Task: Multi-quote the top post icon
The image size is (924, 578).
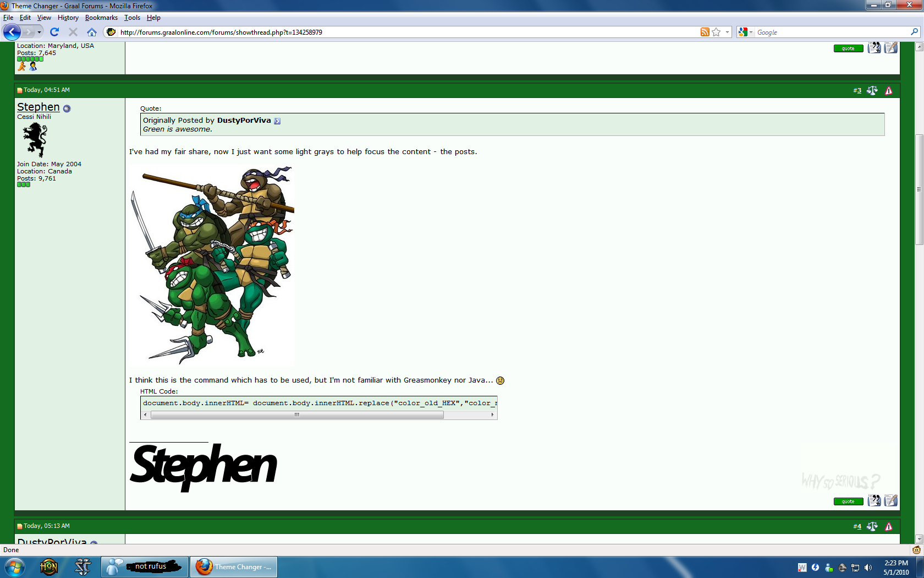Action: [874, 47]
